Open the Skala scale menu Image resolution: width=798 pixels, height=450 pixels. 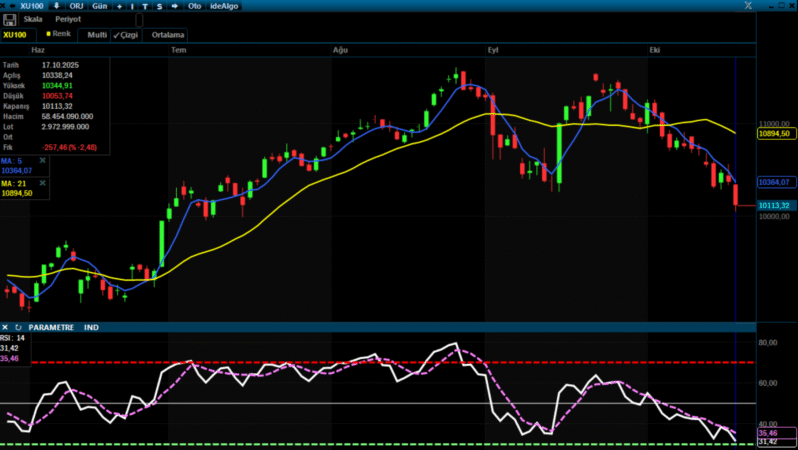pyautogui.click(x=33, y=19)
